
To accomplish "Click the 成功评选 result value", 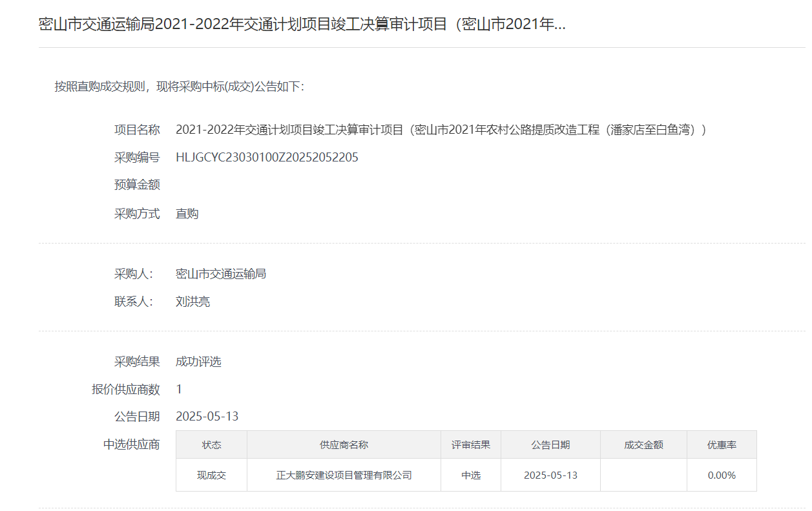I will [198, 362].
